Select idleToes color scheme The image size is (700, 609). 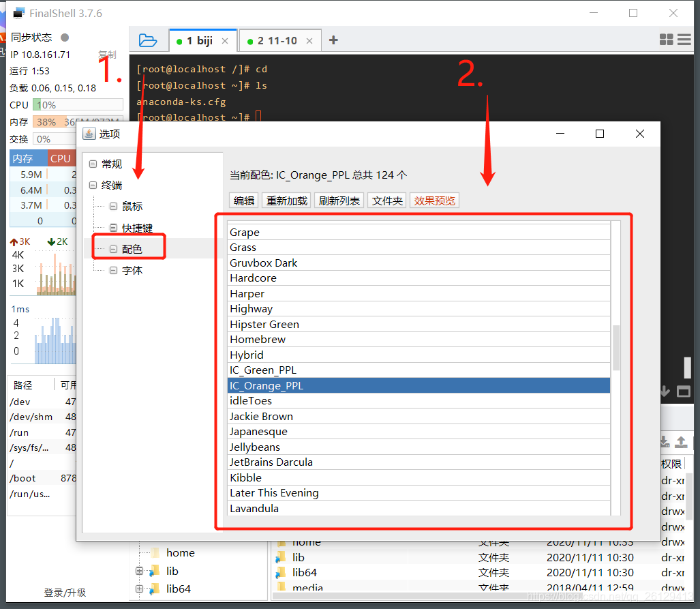coord(419,401)
